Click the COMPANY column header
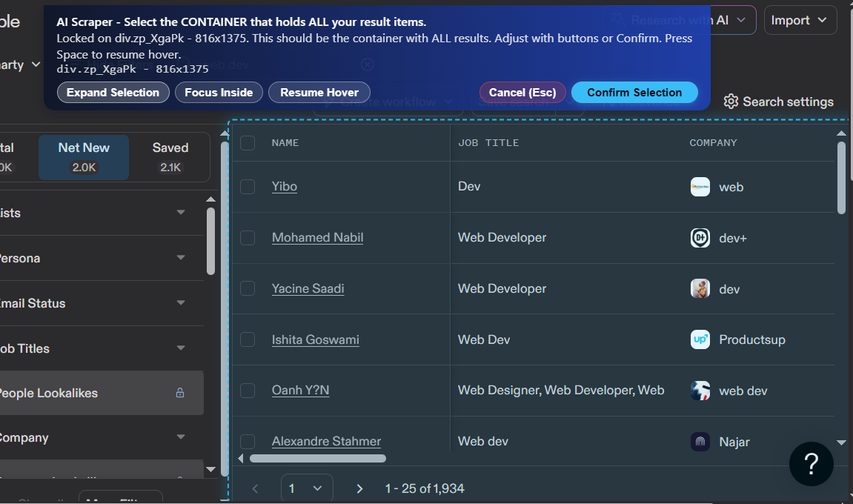This screenshot has width=853, height=504. (x=713, y=142)
